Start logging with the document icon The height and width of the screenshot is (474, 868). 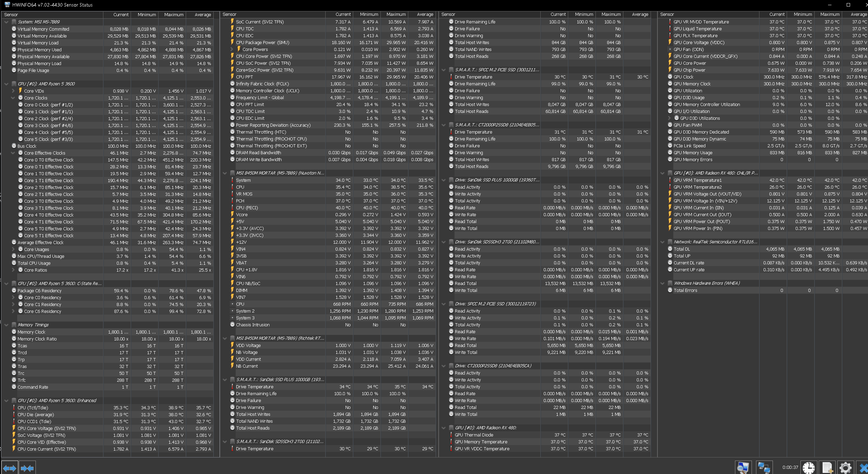click(827, 468)
